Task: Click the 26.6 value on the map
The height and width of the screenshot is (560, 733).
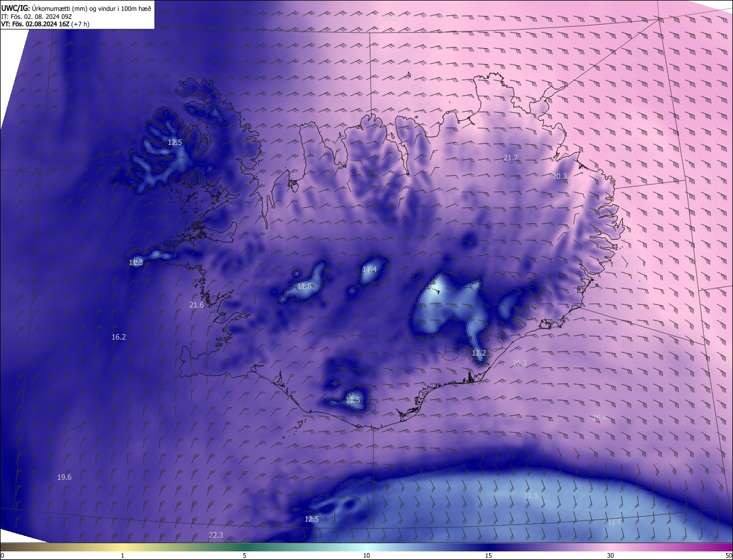Action: (600, 418)
